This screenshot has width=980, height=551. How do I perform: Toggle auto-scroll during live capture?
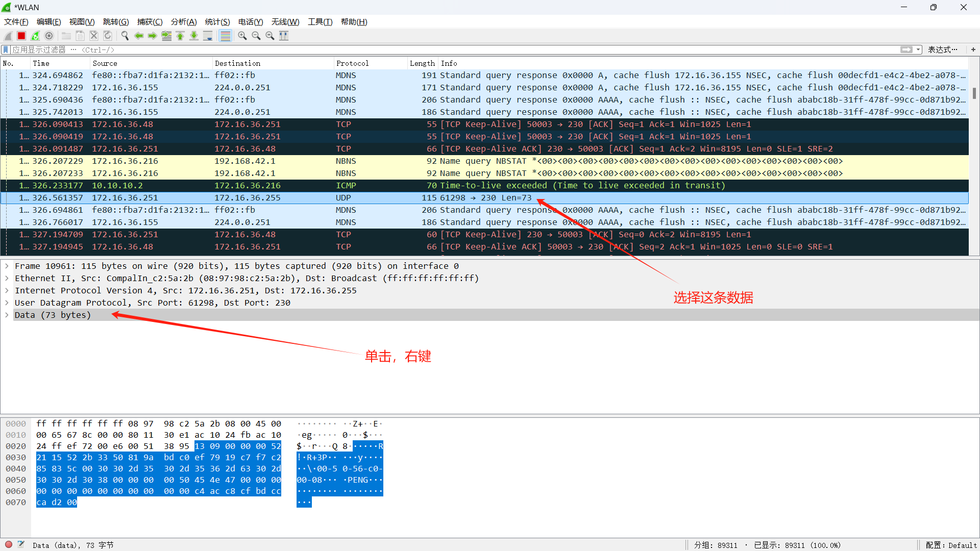[x=208, y=36]
